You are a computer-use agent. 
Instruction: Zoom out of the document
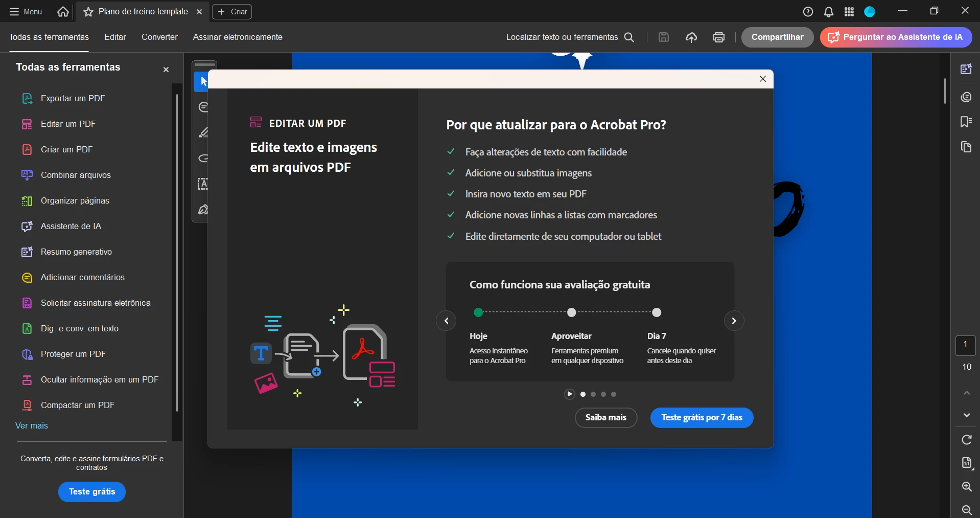967,510
